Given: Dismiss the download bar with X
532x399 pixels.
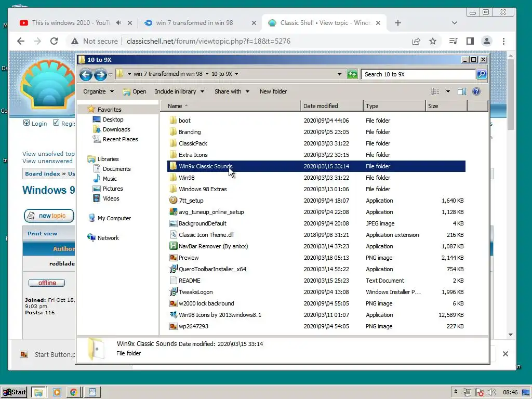Looking at the screenshot, I should click(505, 354).
